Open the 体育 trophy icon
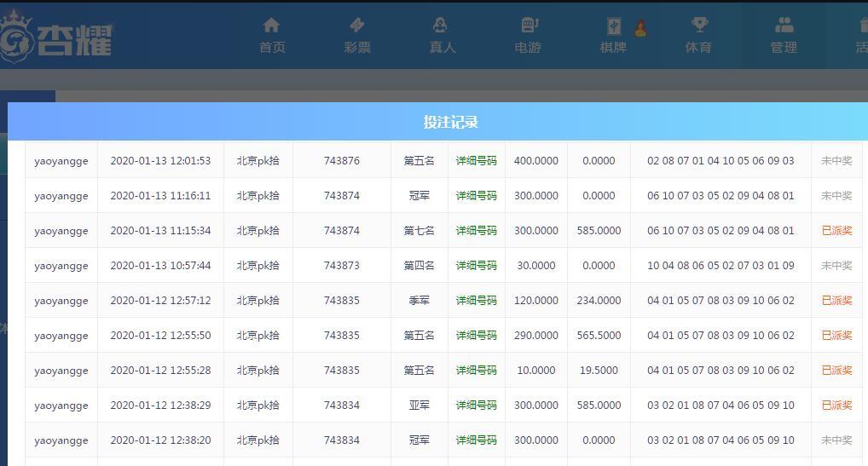Image resolution: width=868 pixels, height=466 pixels. 699,26
